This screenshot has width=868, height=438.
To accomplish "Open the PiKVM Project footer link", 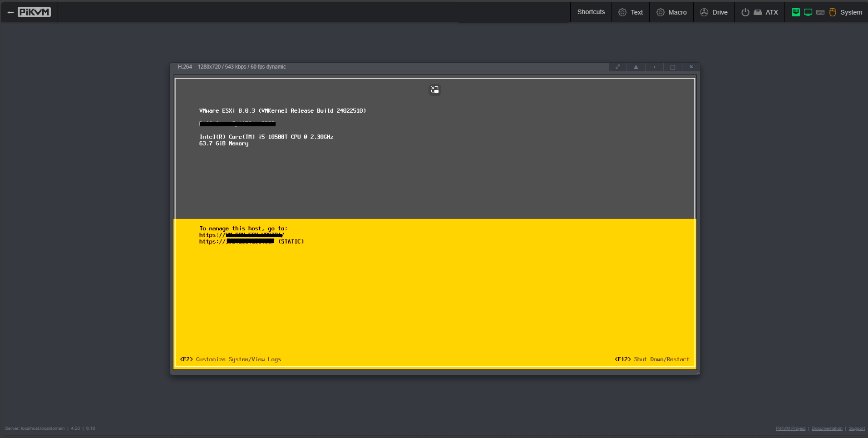I will click(x=790, y=428).
